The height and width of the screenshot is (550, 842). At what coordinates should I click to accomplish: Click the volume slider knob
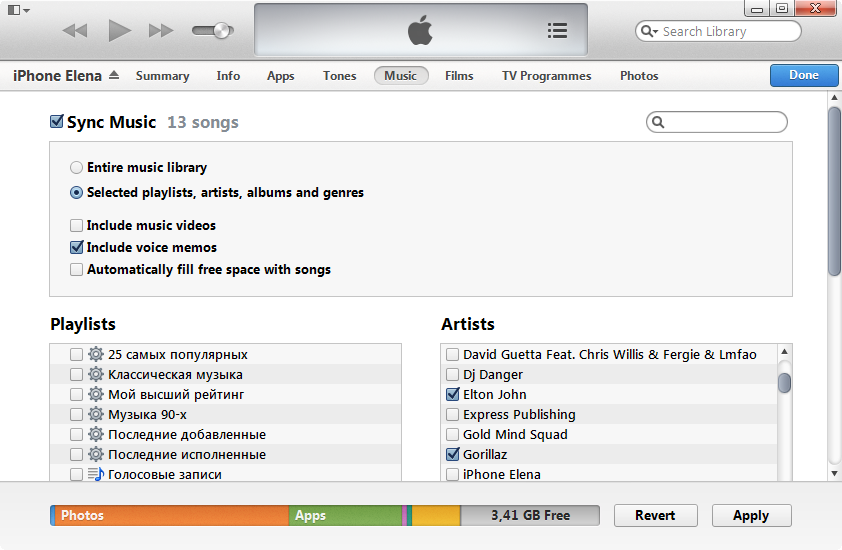coord(221,31)
